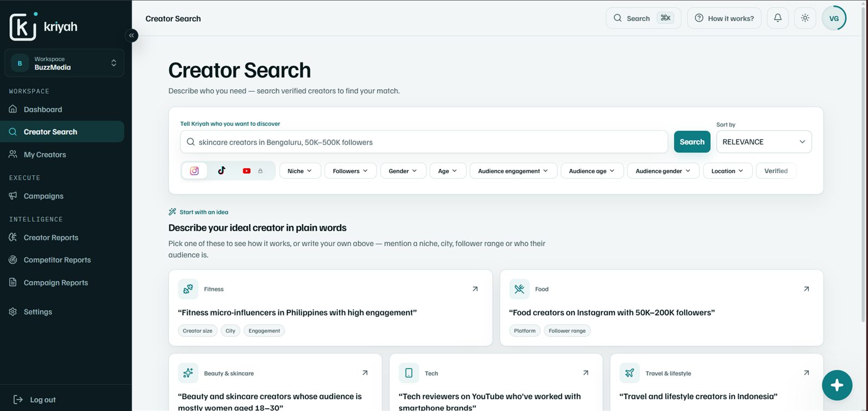
Task: Expand the Location filter dropdown
Action: pos(727,171)
